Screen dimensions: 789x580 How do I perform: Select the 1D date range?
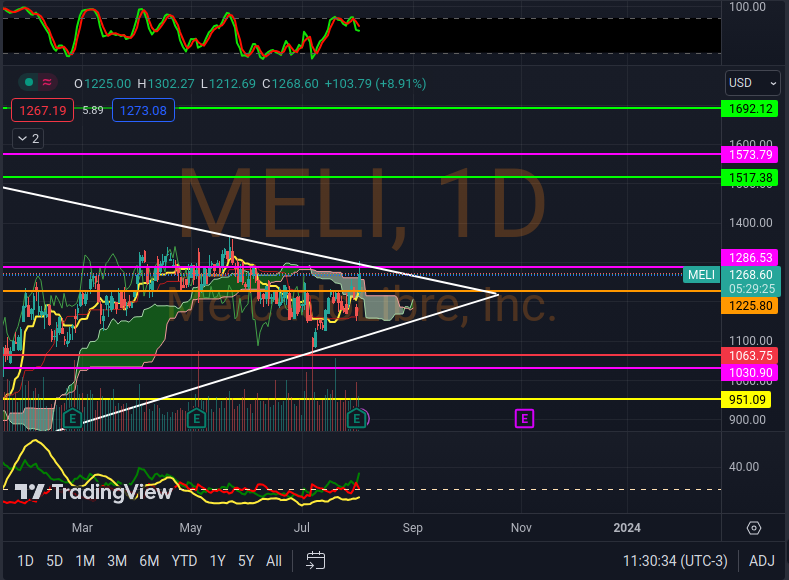pyautogui.click(x=25, y=560)
